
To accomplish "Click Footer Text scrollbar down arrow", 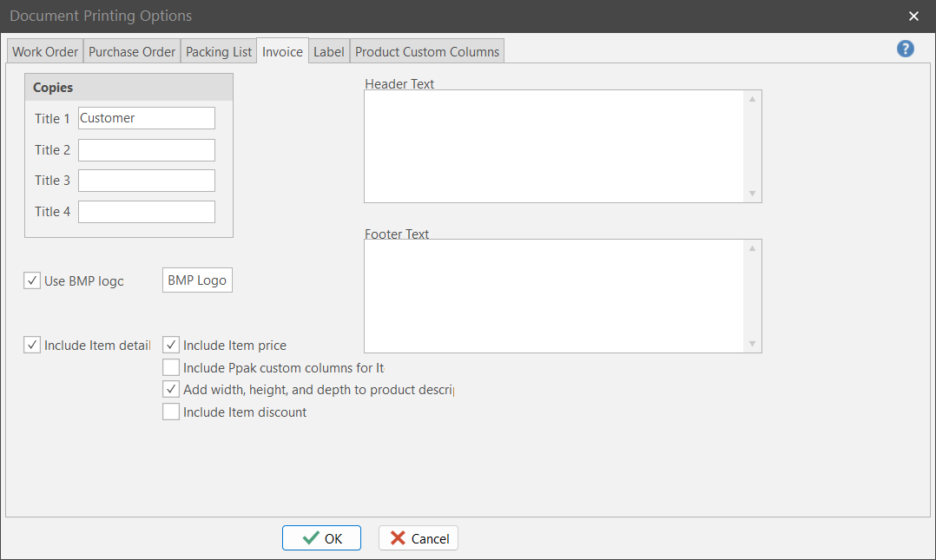I will coord(752,345).
